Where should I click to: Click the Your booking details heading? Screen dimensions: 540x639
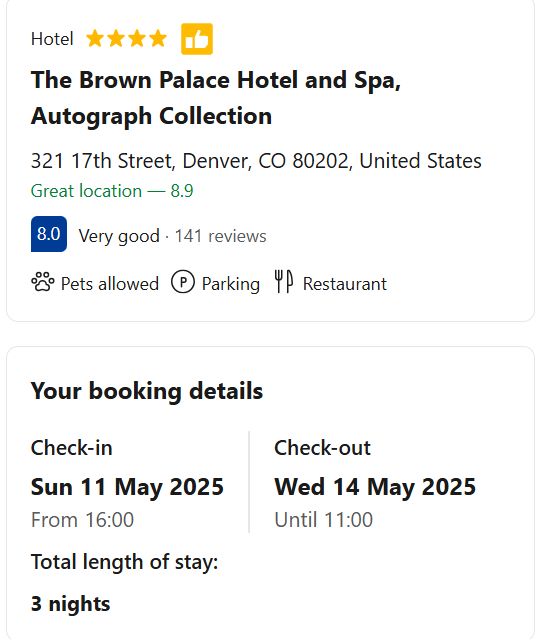coord(147,391)
